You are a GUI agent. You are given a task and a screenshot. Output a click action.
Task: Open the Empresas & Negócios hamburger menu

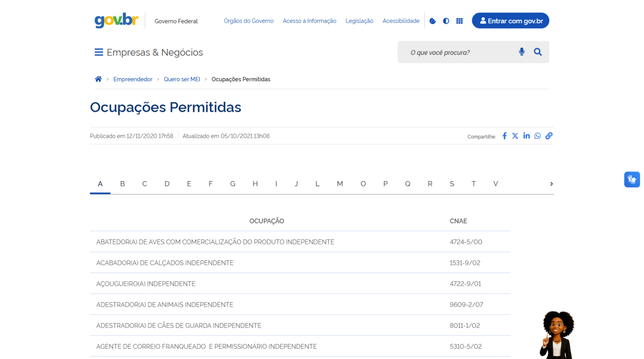[x=99, y=52]
